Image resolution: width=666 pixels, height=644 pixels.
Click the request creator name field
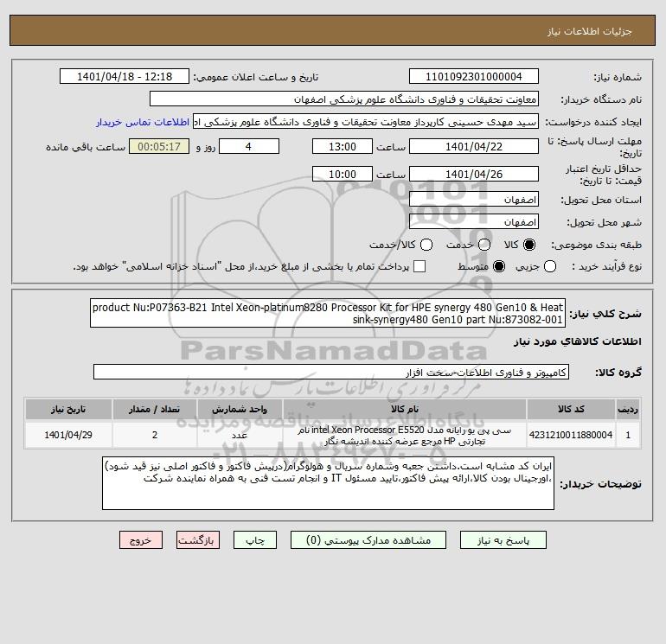pos(366,122)
